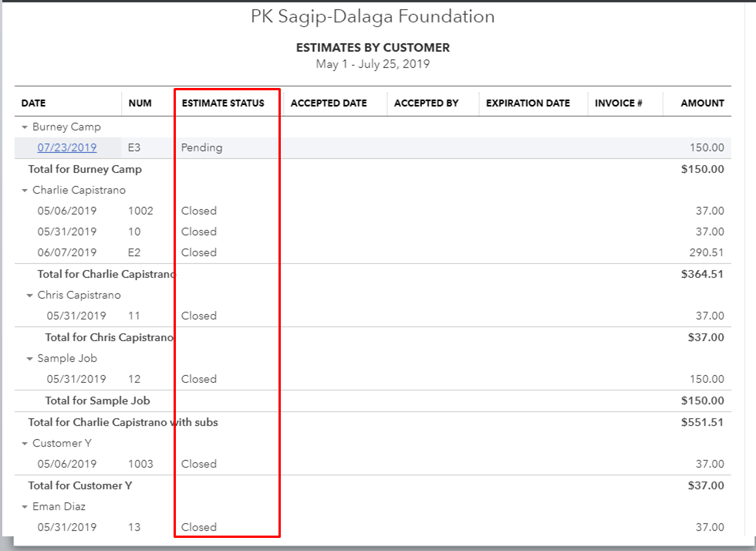The image size is (756, 551).
Task: Click the Closed status of estimate 12
Action: click(x=199, y=379)
